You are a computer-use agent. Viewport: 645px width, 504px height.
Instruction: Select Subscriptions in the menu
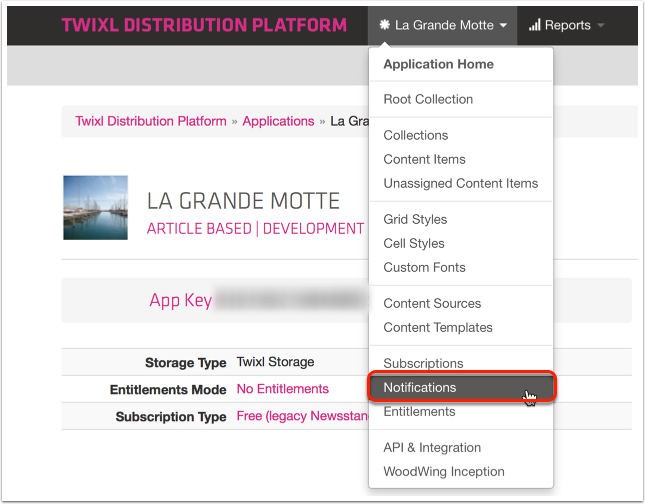tap(423, 363)
